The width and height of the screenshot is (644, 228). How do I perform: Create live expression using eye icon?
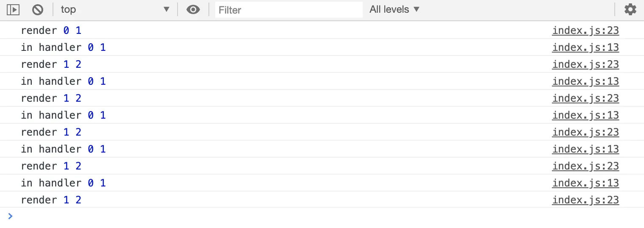pos(193,9)
